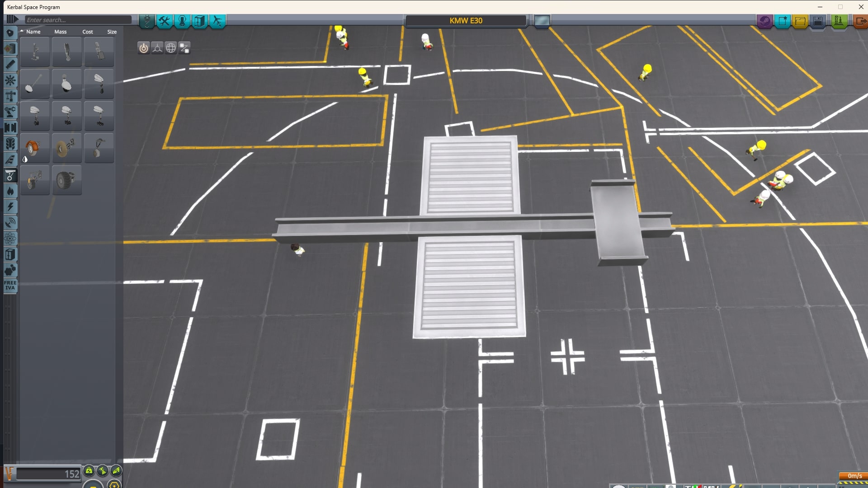The image size is (868, 488).
Task: Pick the orange-fender rover wheel part
Action: click(x=35, y=148)
